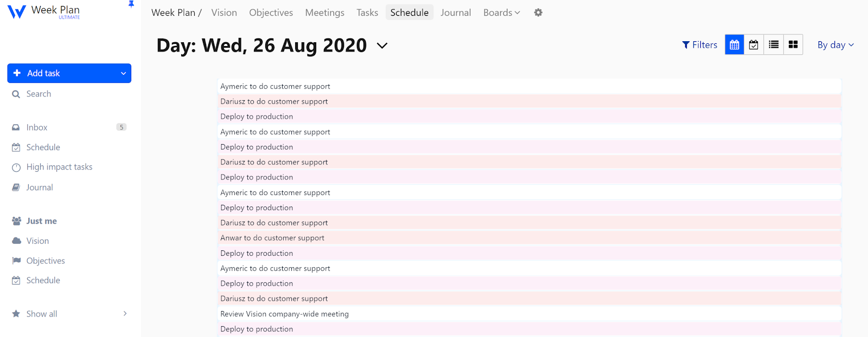This screenshot has height=337, width=868.
Task: Expand the Show all section
Action: pos(124,314)
